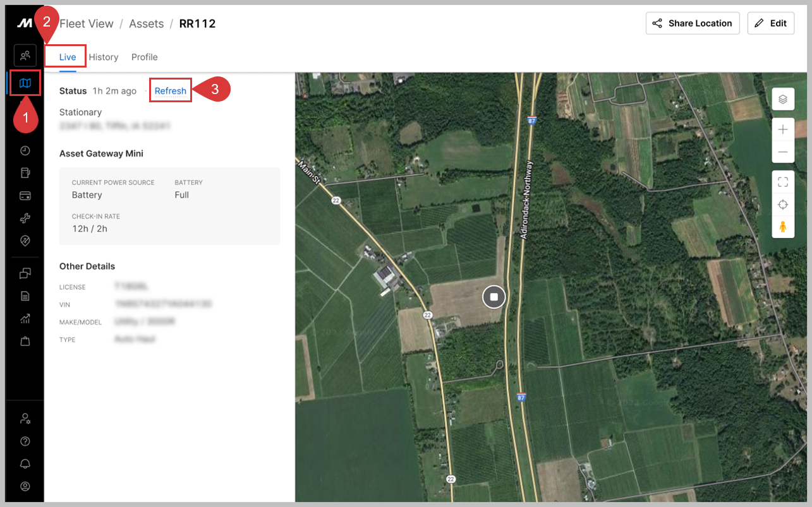Open the reports chart icon in sidebar
This screenshot has width=812, height=507.
coord(25,319)
